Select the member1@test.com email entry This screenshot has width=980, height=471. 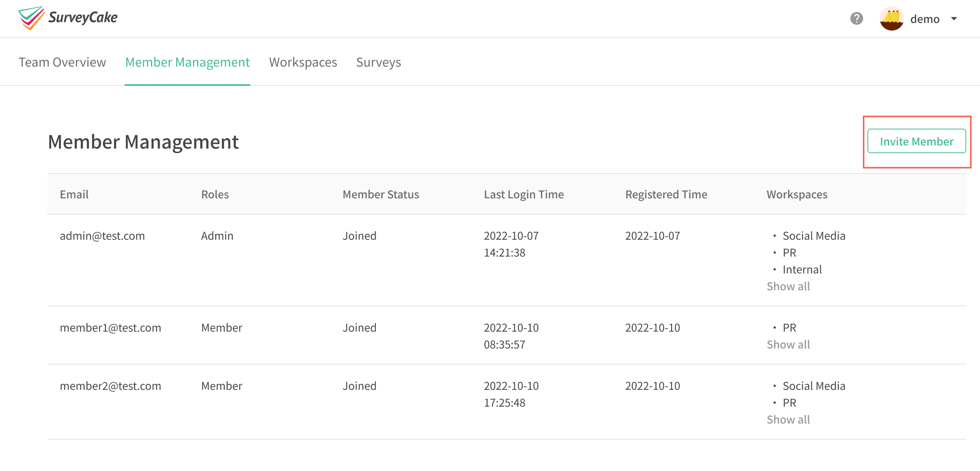pos(110,328)
